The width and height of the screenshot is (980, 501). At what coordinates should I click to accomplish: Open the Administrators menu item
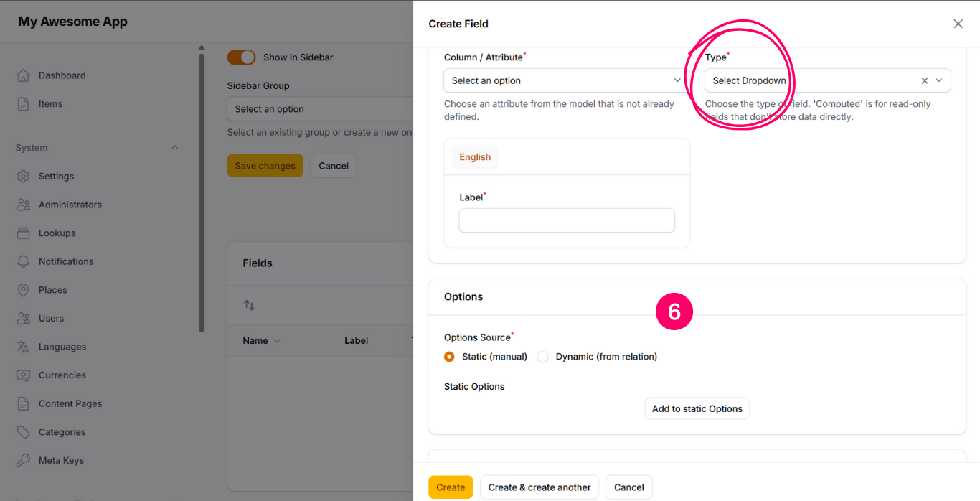70,205
